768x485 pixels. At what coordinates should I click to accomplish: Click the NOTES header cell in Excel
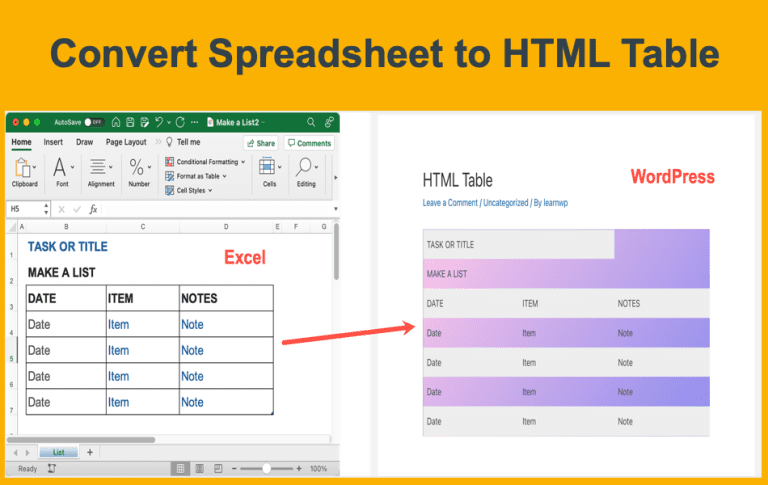[226, 298]
